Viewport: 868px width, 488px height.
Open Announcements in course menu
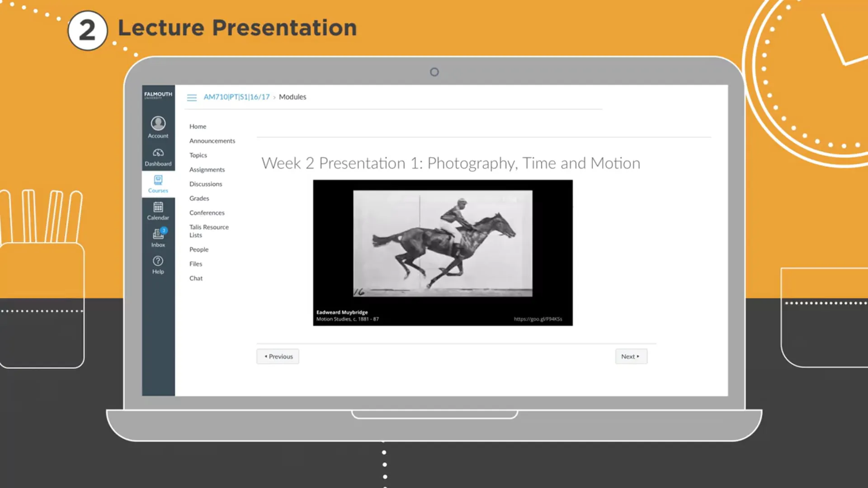tap(212, 141)
